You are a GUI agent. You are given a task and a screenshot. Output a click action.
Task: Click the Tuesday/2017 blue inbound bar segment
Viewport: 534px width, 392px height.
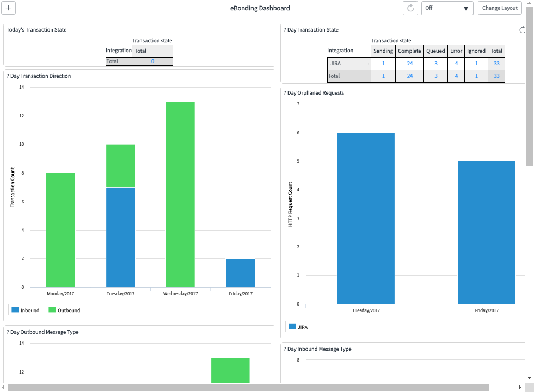pyautogui.click(x=120, y=237)
